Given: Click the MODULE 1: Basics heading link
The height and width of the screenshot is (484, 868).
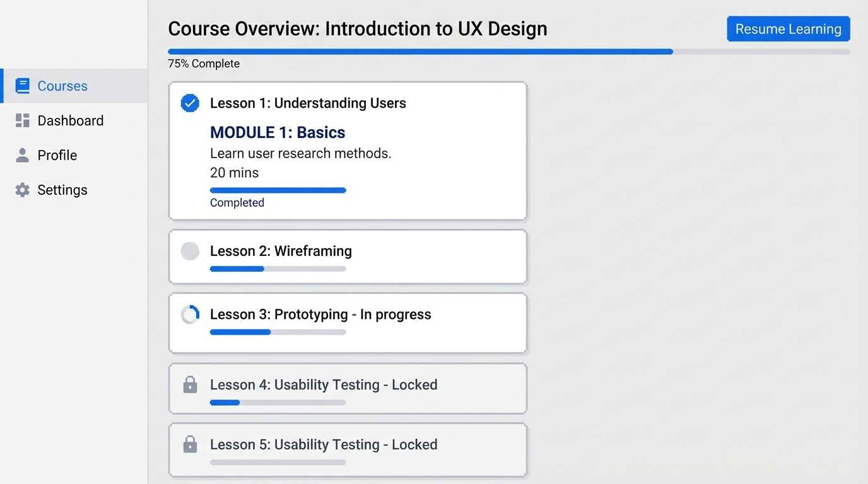Looking at the screenshot, I should click(278, 132).
